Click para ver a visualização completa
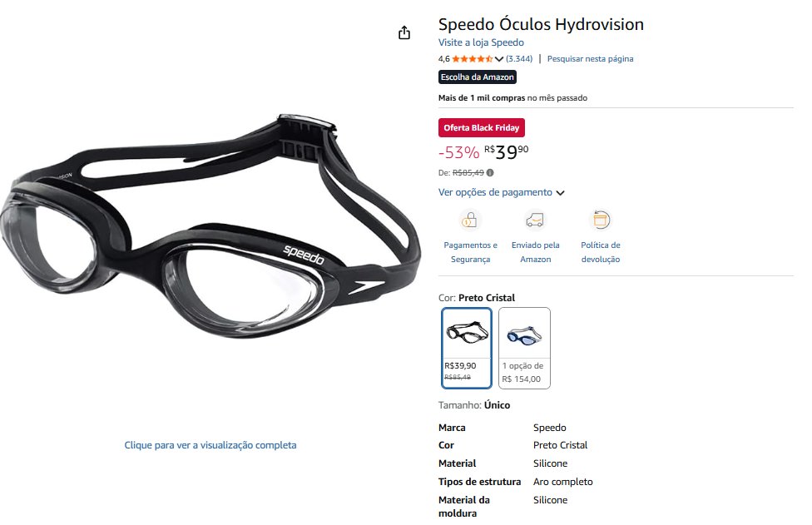This screenshot has height=525, width=812. coord(210,445)
